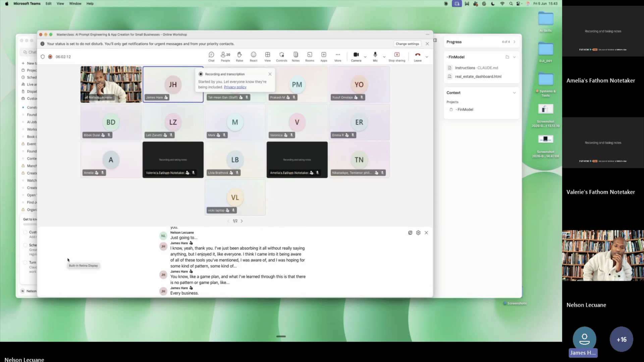
Task: Leave the meeting
Action: coord(418,57)
